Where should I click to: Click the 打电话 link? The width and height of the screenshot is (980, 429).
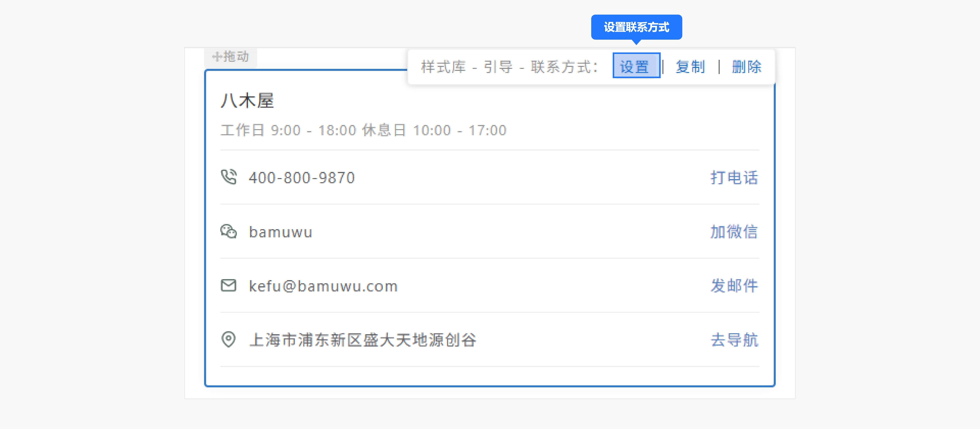point(734,178)
